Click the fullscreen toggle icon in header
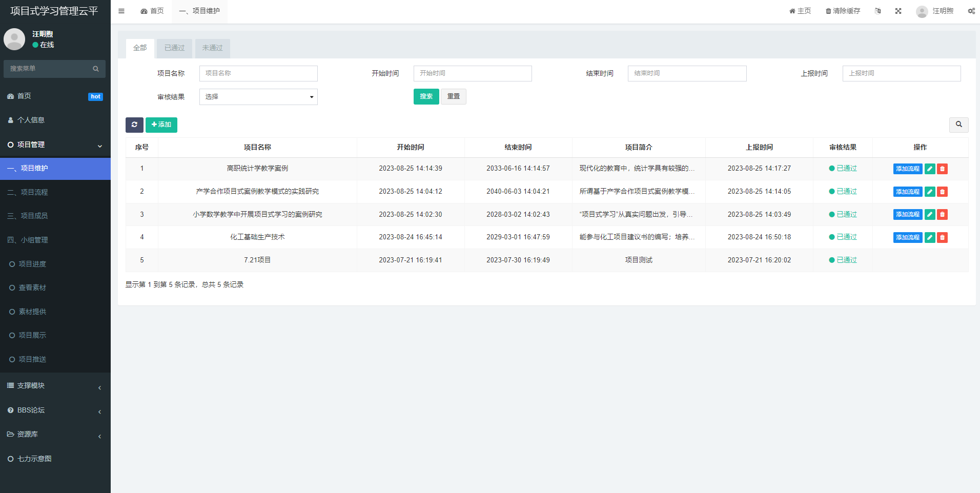 point(898,11)
